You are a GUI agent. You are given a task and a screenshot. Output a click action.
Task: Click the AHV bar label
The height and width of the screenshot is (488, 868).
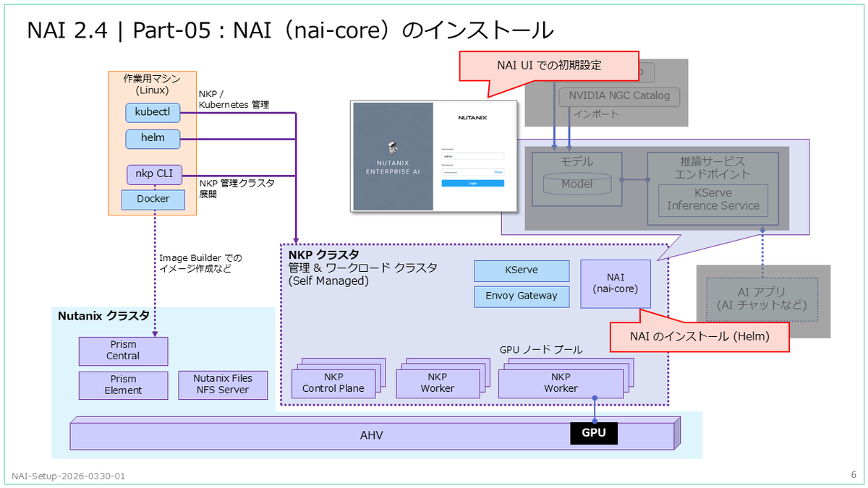tap(371, 436)
